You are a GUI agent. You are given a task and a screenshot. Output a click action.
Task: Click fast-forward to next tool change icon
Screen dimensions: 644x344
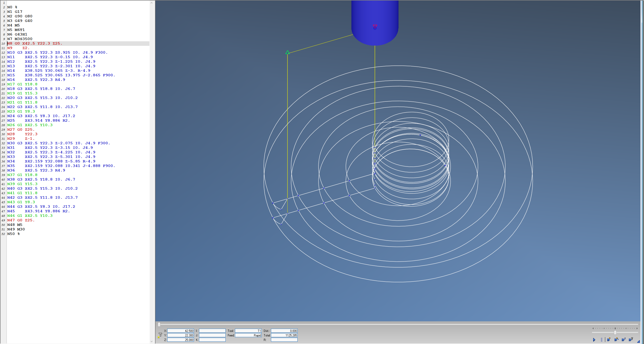631,340
